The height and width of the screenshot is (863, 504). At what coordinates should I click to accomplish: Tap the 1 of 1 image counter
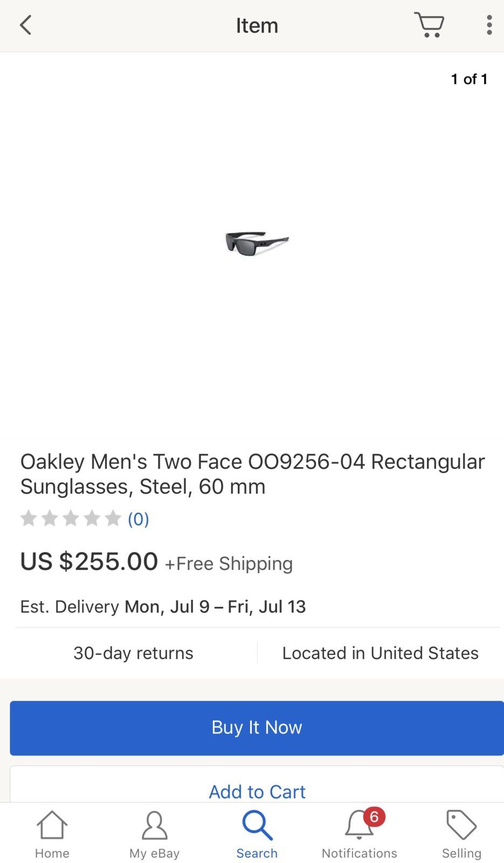tap(469, 79)
